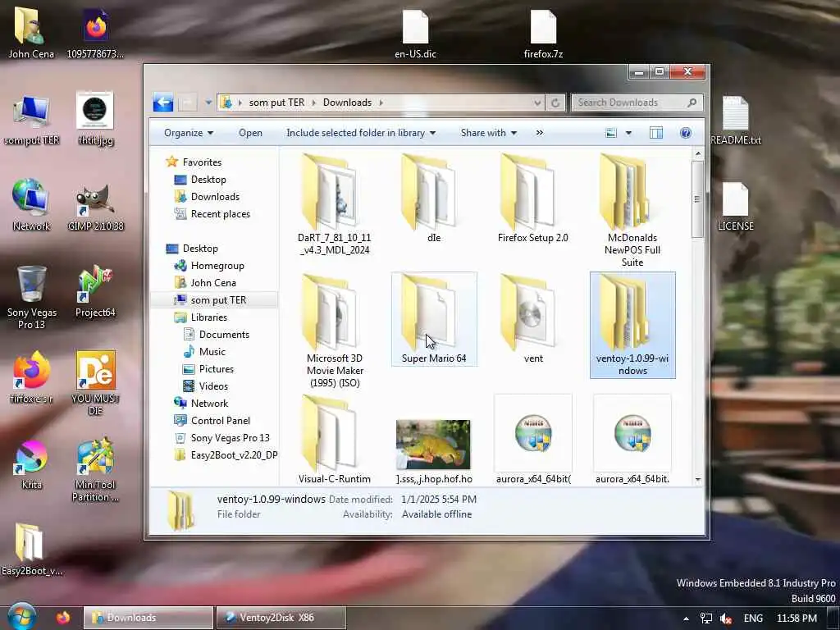Select Documents library in navigation pane
Viewport: 840px width, 630px height.
click(224, 335)
